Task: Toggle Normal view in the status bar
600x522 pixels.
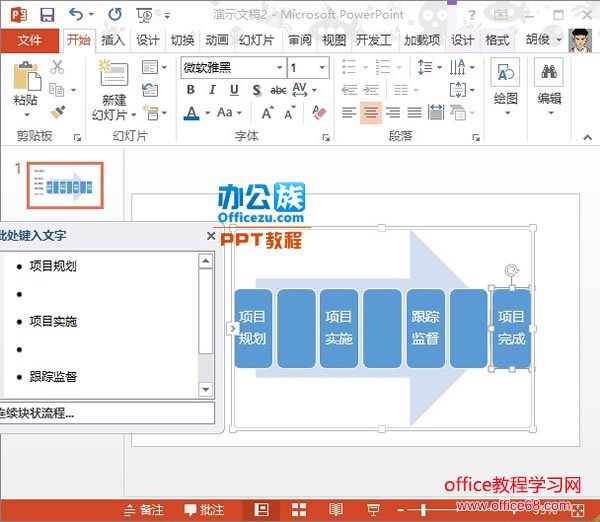Action: click(261, 510)
